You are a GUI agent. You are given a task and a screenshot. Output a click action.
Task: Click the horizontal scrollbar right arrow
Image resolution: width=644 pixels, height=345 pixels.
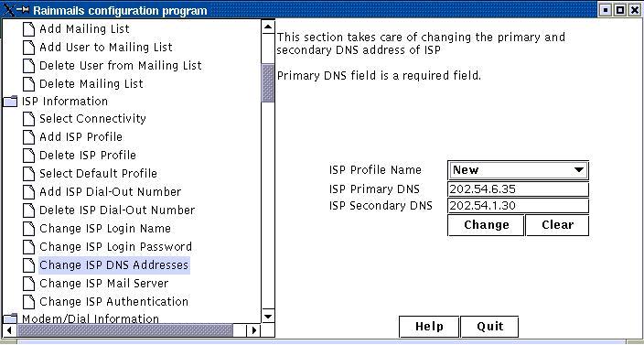tap(253, 329)
